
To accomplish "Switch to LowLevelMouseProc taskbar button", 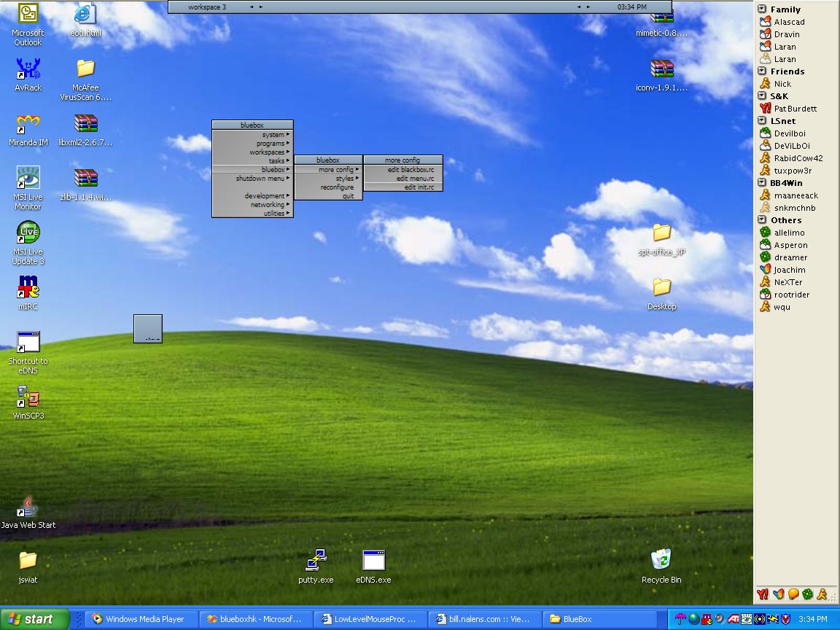I will click(x=370, y=619).
